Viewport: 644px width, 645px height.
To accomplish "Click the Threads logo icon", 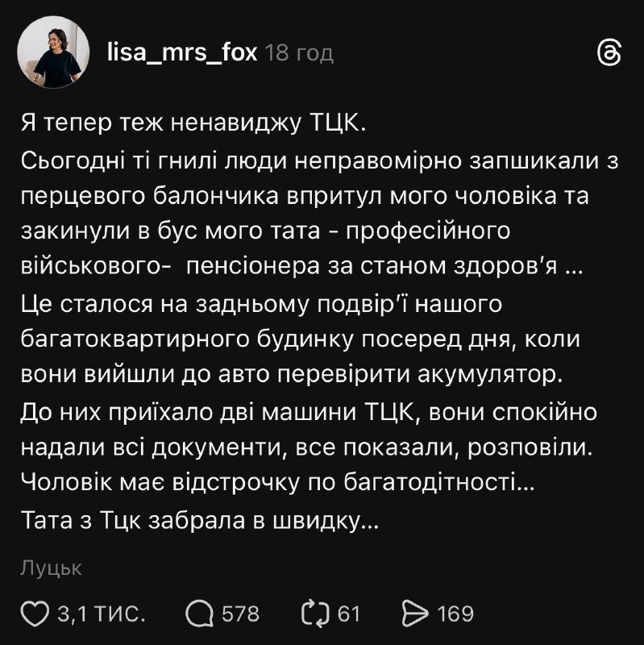I will click(x=608, y=53).
